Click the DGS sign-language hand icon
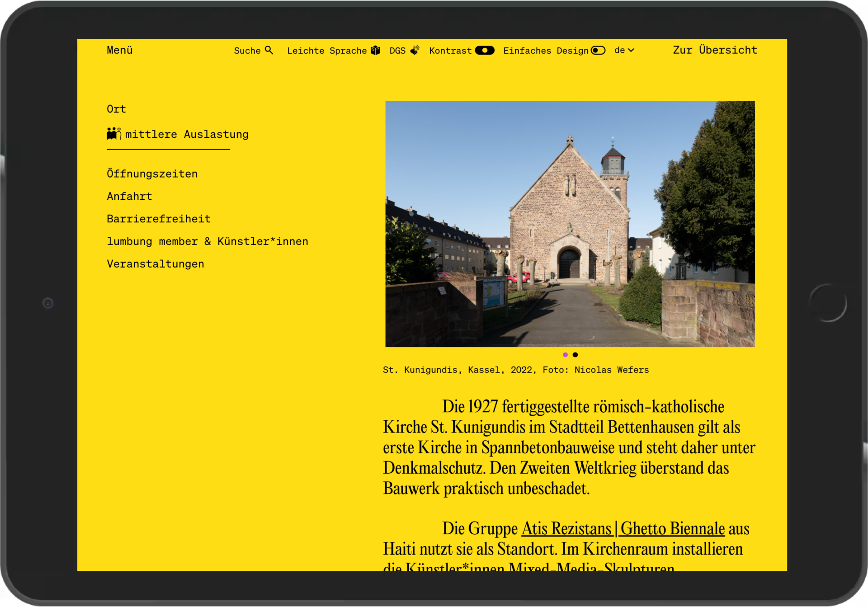This screenshot has height=607, width=868. [x=414, y=50]
